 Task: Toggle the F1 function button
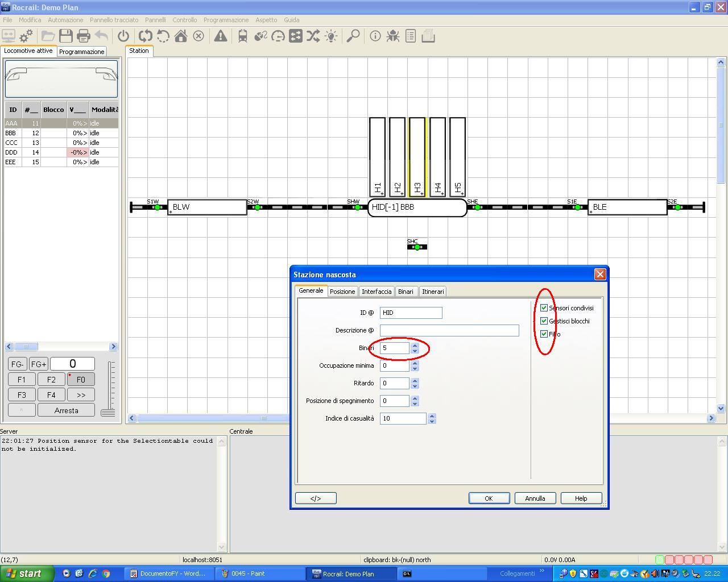tap(22, 380)
